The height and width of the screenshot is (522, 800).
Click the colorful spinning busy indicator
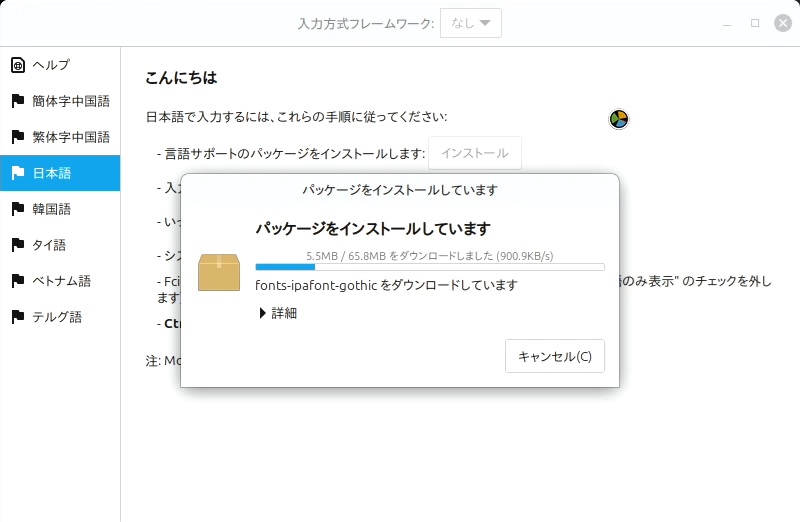pyautogui.click(x=619, y=120)
